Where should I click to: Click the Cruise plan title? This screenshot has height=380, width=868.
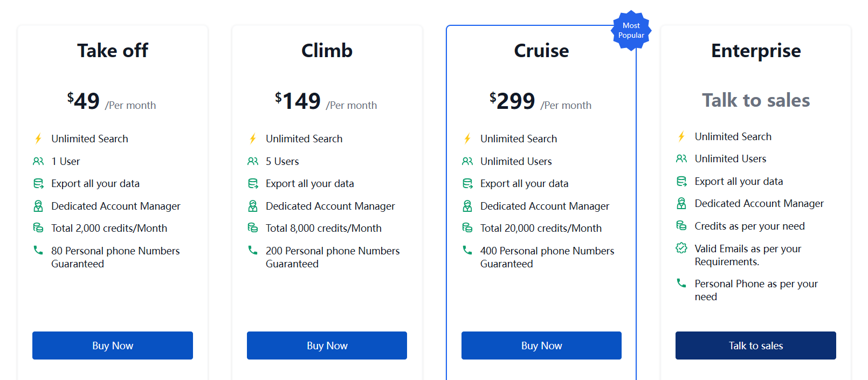coord(541,51)
